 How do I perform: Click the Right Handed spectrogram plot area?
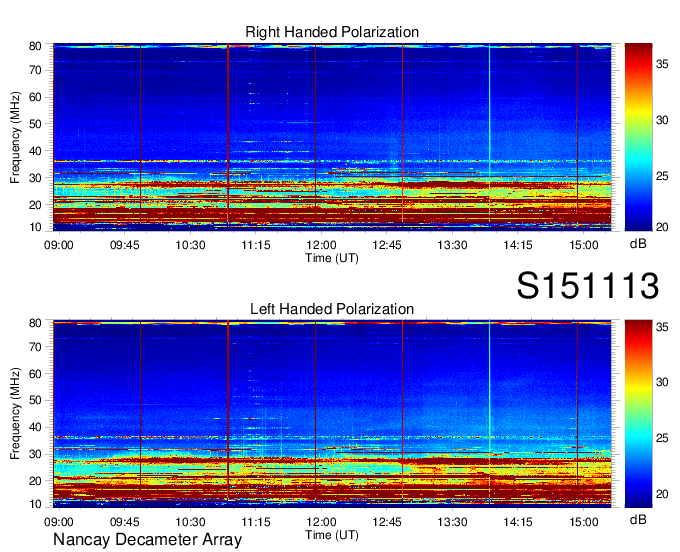coord(332,137)
